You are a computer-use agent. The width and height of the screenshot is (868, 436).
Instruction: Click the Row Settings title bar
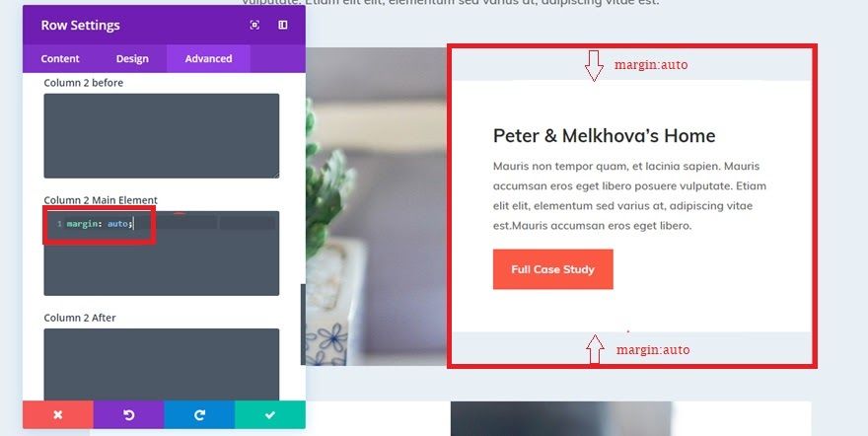164,25
